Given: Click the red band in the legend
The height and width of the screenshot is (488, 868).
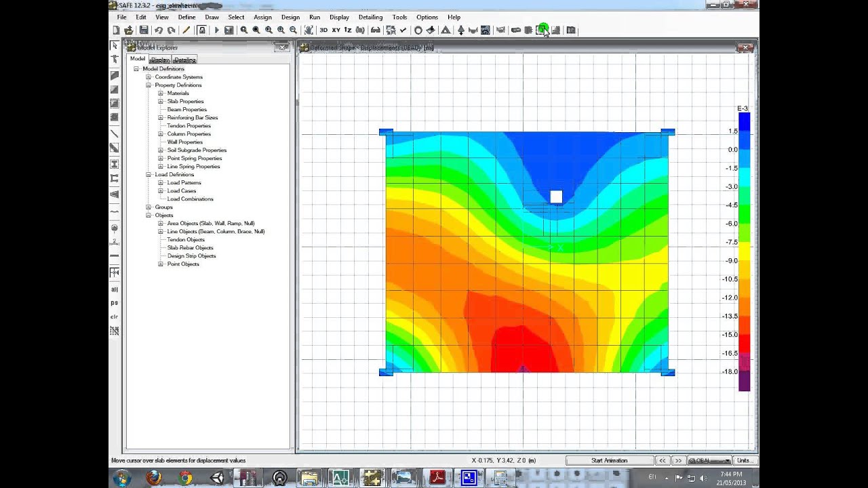Looking at the screenshot, I should [744, 344].
